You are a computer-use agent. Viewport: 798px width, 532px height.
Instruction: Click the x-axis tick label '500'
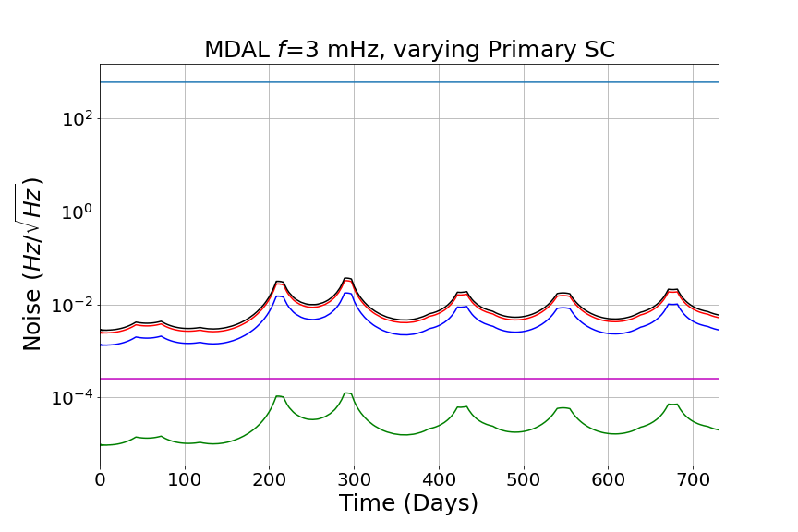click(x=523, y=479)
